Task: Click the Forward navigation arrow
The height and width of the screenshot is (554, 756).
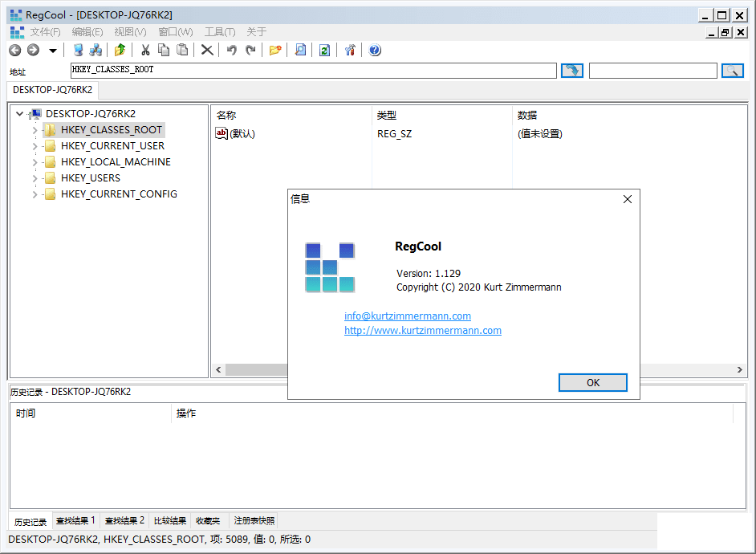Action: click(x=33, y=50)
